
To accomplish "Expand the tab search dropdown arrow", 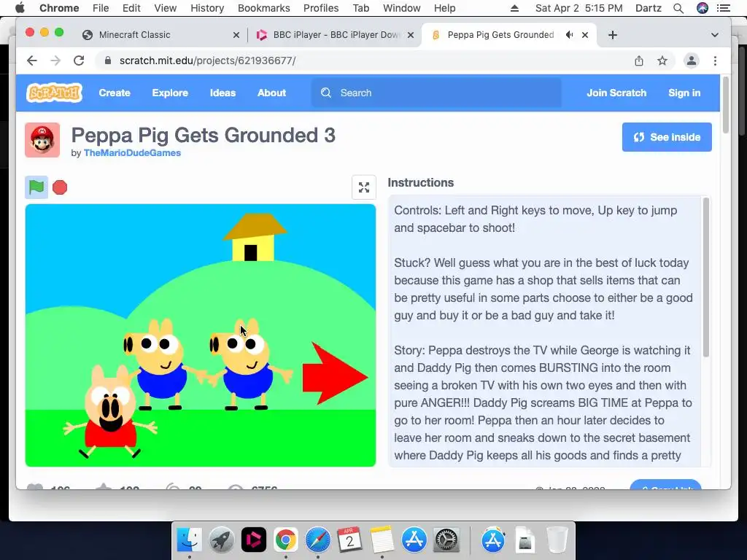I will pyautogui.click(x=715, y=35).
